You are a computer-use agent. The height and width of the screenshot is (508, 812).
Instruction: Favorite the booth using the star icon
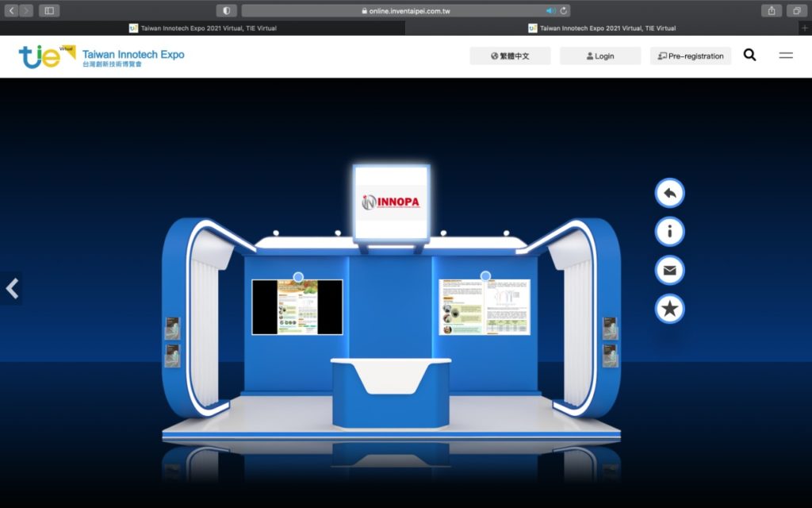(668, 309)
